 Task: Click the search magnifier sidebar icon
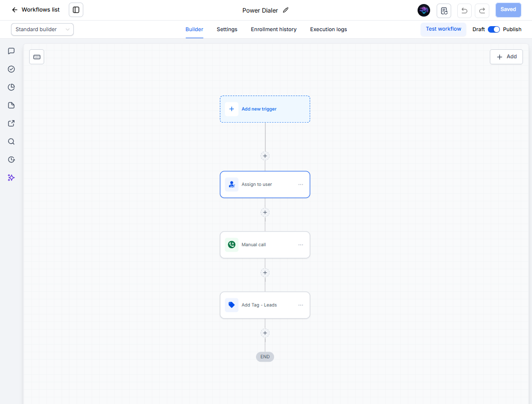[x=11, y=141]
